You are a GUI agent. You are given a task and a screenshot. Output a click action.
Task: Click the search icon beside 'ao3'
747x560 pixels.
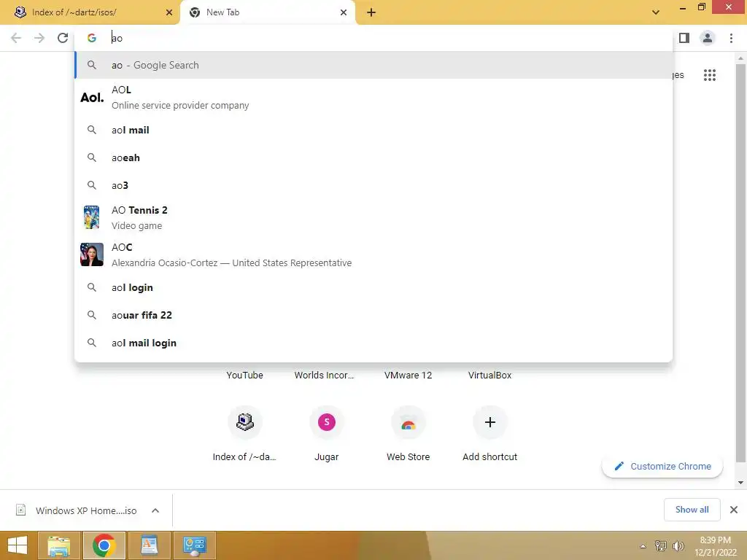click(92, 185)
